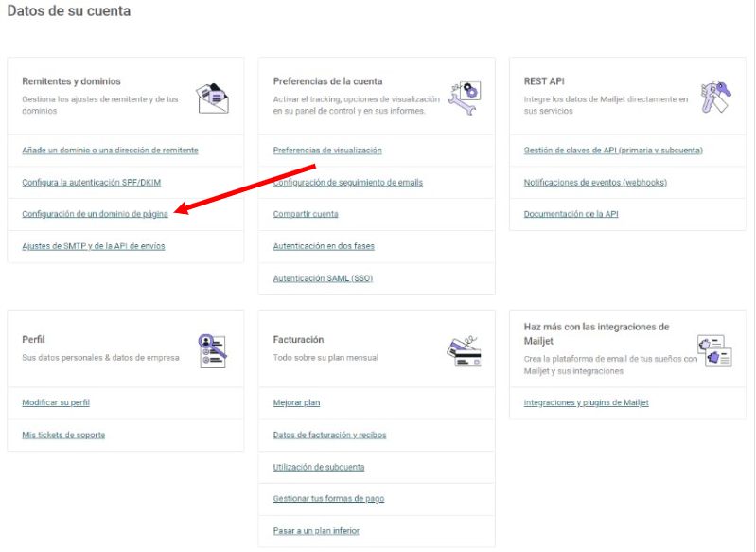Click the Perfil card heading

click(x=33, y=340)
